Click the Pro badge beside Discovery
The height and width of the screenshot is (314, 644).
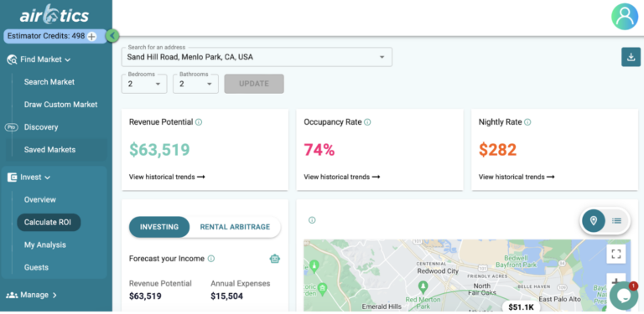(11, 127)
